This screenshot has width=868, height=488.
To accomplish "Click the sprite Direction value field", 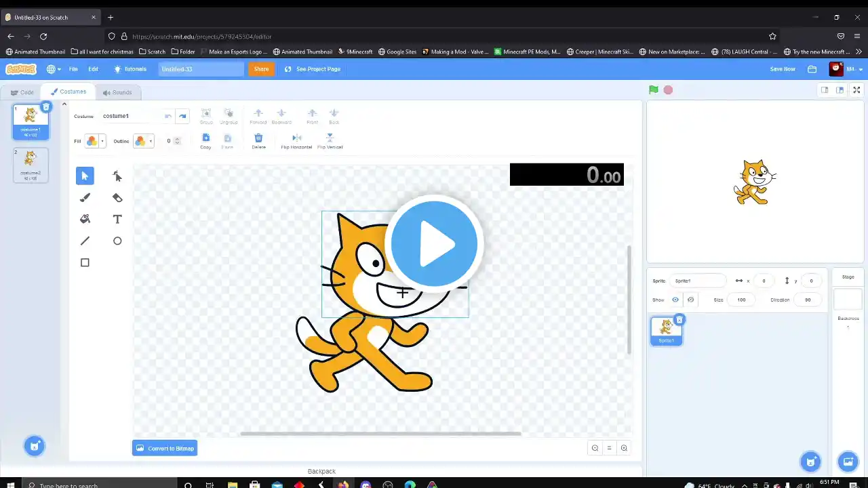I will (808, 300).
